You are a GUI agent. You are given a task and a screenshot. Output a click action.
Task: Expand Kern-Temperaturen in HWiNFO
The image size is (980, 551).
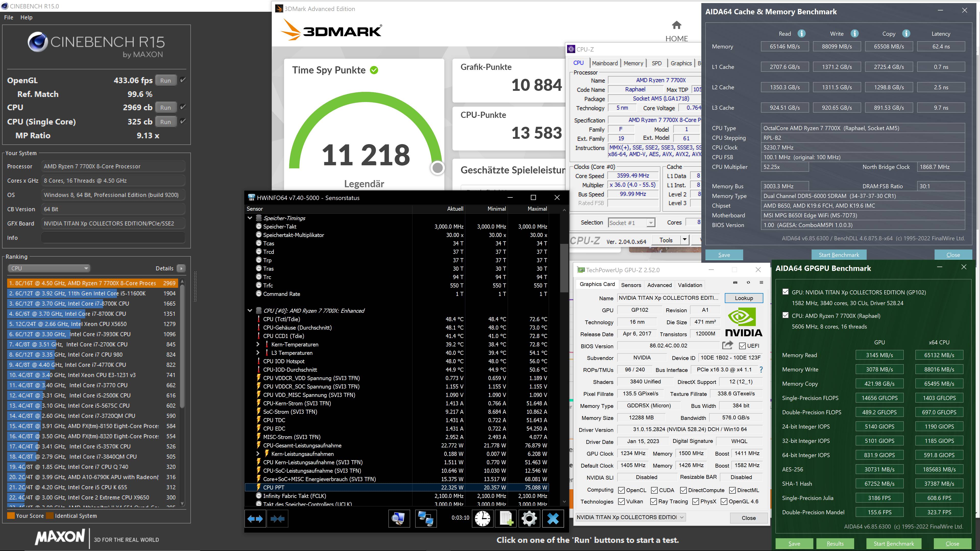pos(258,345)
